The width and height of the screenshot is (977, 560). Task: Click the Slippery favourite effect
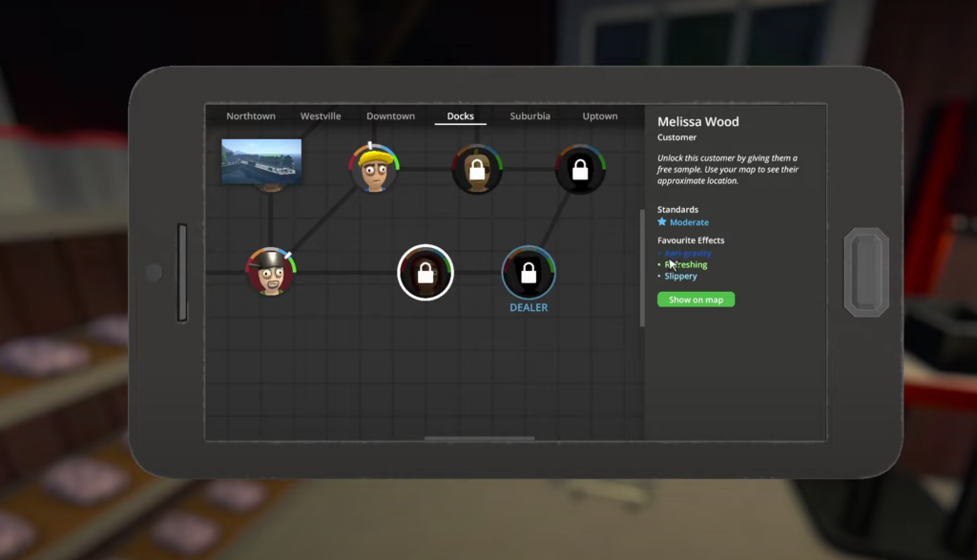680,276
